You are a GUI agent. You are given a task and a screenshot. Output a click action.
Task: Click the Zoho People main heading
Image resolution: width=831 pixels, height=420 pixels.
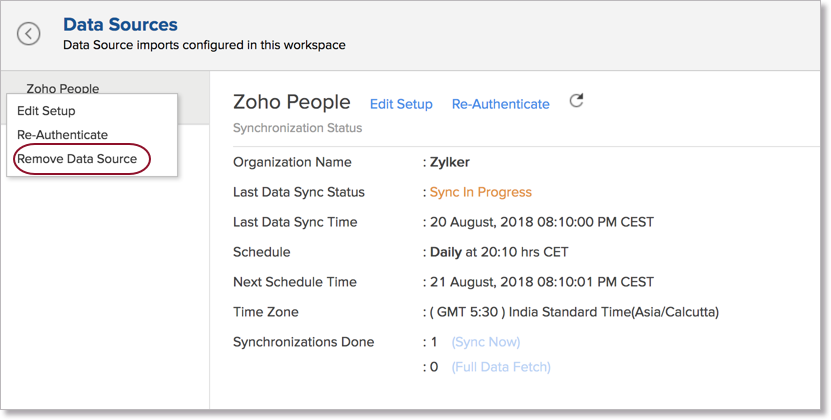click(291, 102)
